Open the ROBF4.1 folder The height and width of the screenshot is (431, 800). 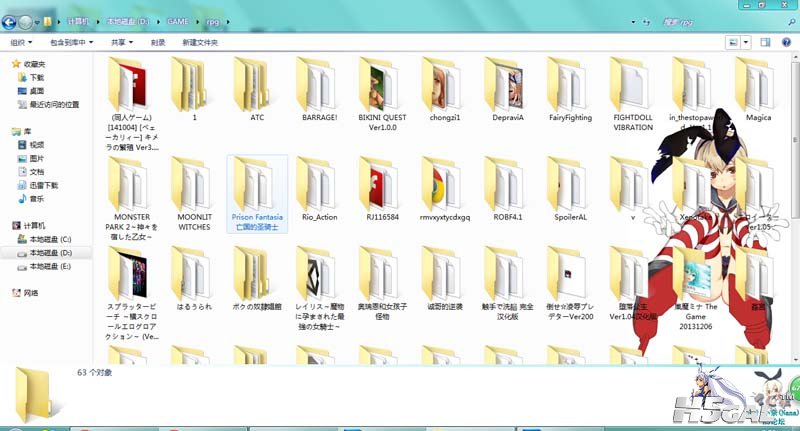pyautogui.click(x=507, y=189)
